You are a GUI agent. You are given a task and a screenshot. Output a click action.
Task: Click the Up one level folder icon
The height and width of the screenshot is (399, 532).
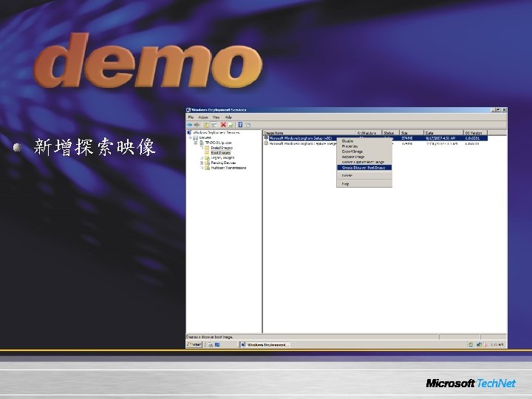coord(206,125)
